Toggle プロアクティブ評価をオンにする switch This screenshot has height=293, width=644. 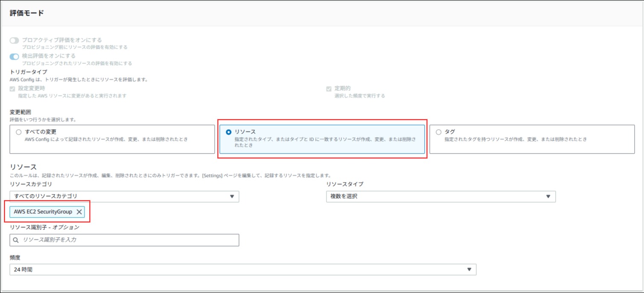[x=15, y=40]
